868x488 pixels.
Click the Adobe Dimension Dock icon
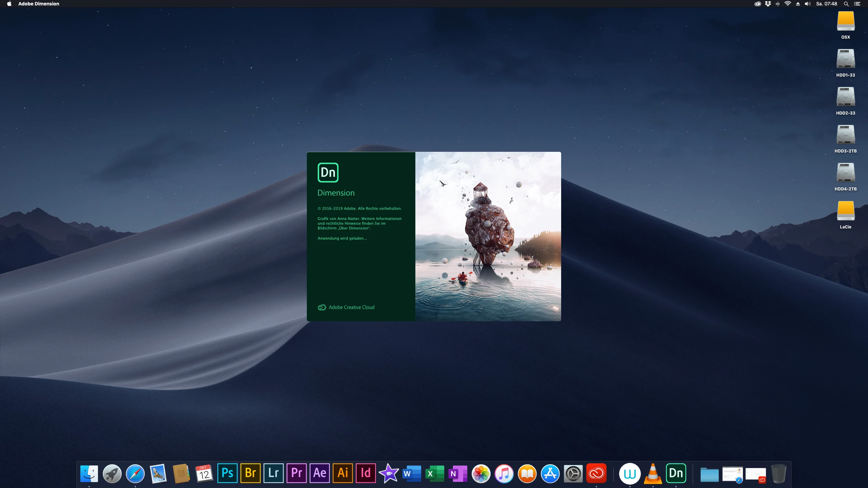click(676, 473)
